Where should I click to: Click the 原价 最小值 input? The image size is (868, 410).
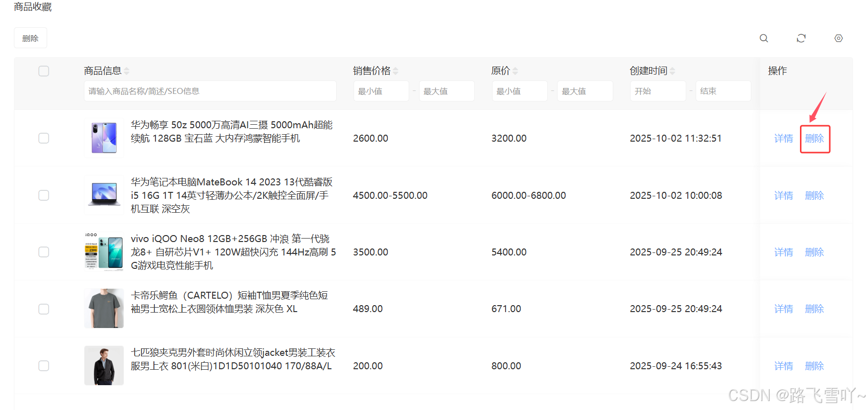(519, 91)
